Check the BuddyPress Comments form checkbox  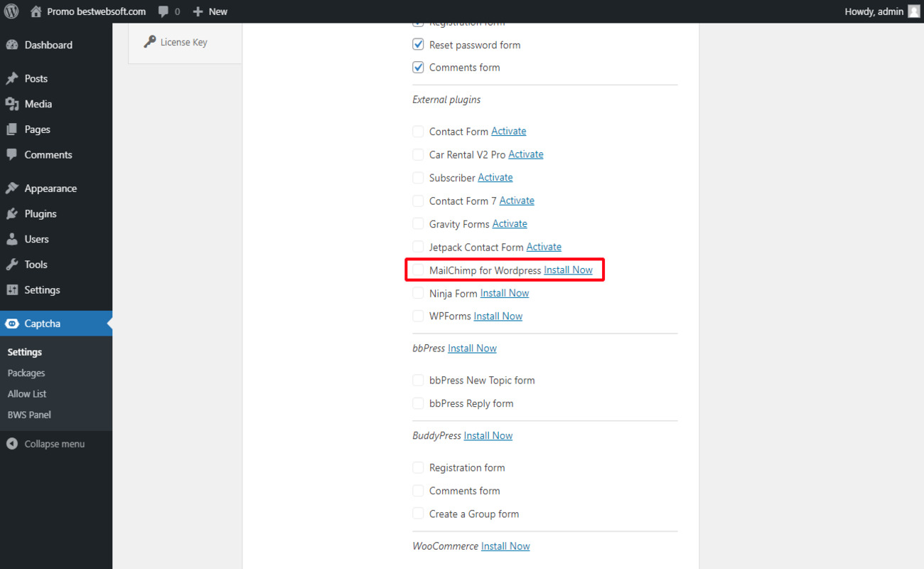pos(418,491)
